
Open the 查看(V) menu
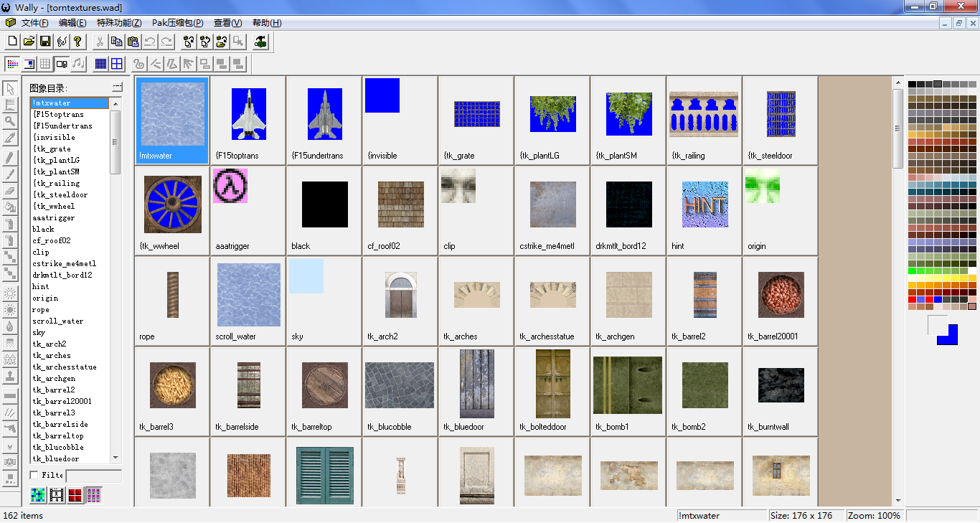pyautogui.click(x=227, y=23)
